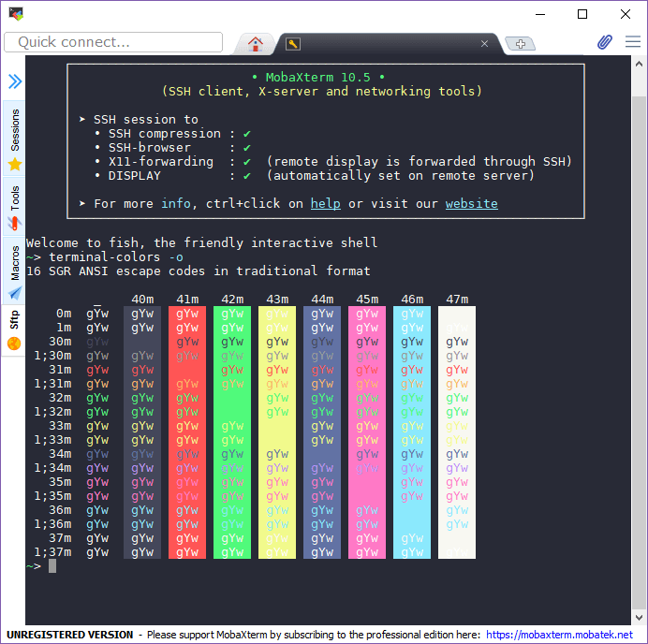Click the yellow star Sessions icon

point(15,165)
